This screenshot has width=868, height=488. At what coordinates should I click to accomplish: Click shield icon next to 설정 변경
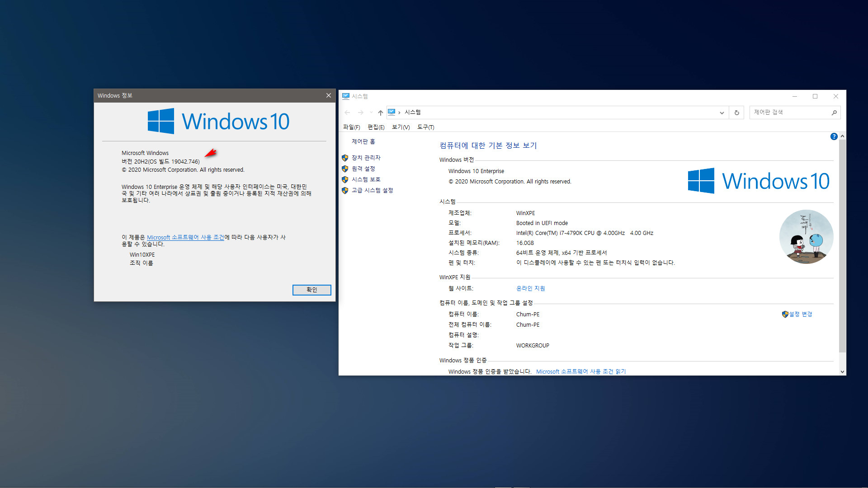tap(785, 314)
